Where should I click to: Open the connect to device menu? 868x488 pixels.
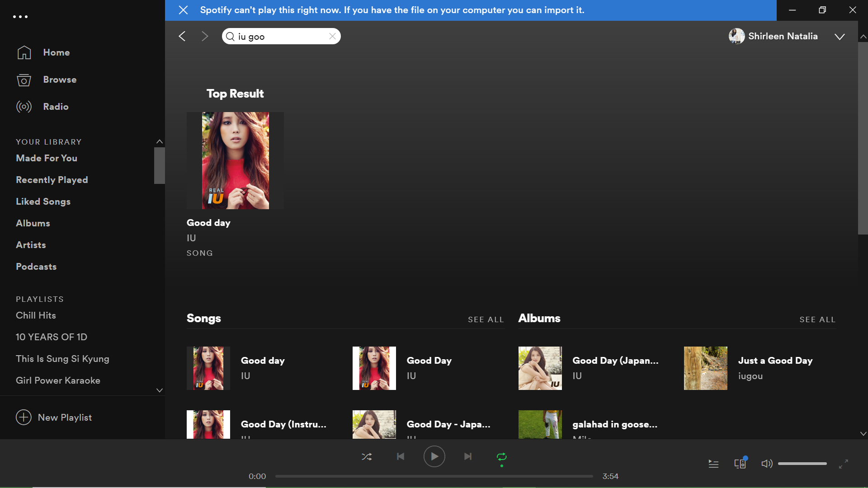click(740, 464)
